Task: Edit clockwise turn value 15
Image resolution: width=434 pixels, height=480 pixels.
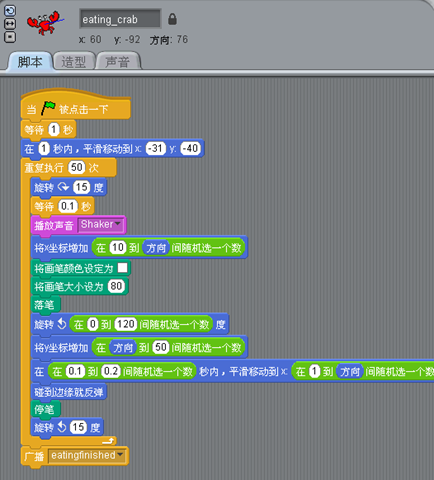Action: click(82, 187)
